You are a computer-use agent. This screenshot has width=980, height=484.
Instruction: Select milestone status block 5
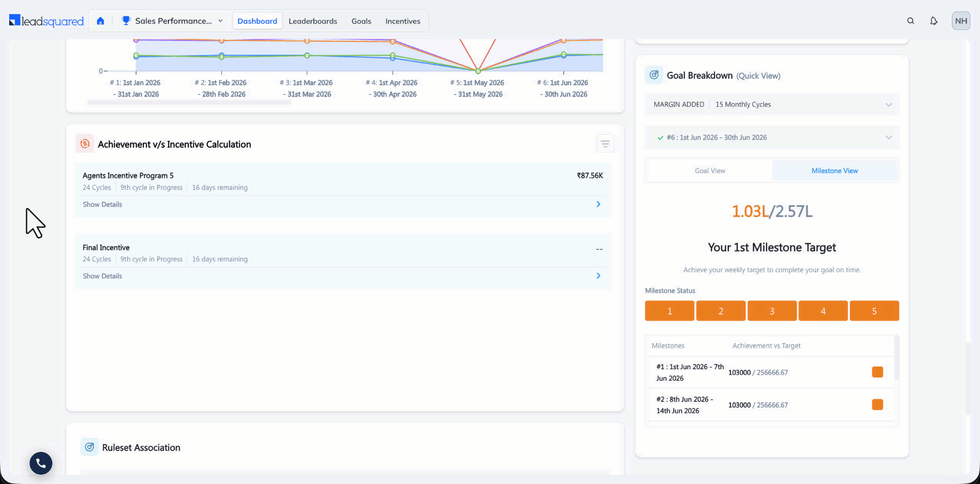pyautogui.click(x=874, y=311)
